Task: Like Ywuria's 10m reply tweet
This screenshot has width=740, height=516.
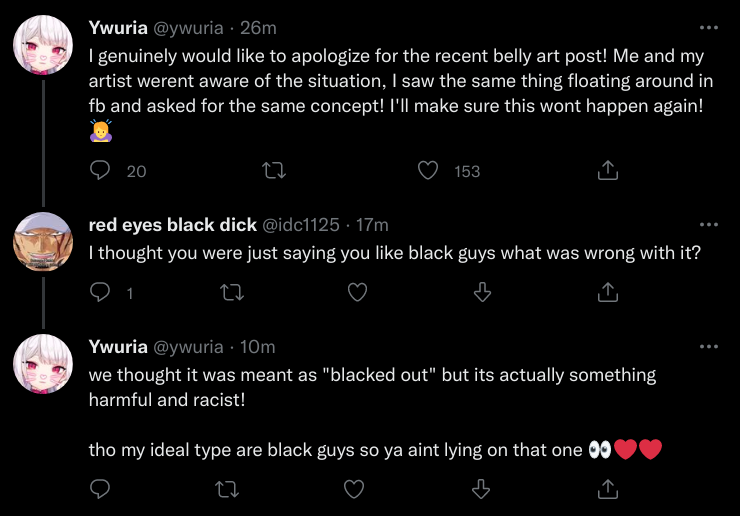Action: tap(354, 489)
